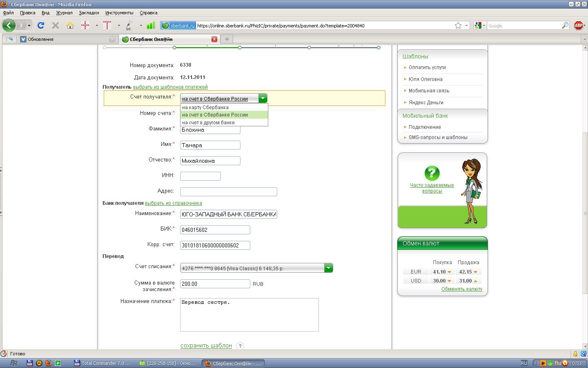The height and width of the screenshot is (368, 588).
Task: Launch Total Commander floppy quick-launch icon
Action: (29, 363)
